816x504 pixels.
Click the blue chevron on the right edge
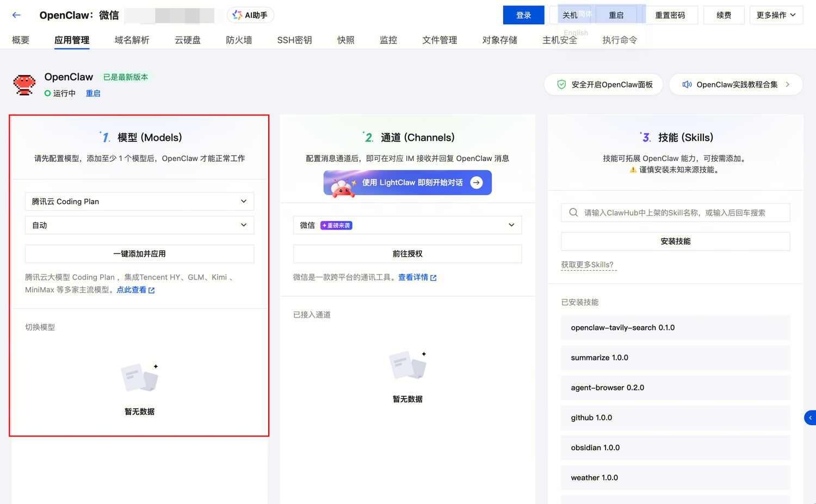[811, 417]
